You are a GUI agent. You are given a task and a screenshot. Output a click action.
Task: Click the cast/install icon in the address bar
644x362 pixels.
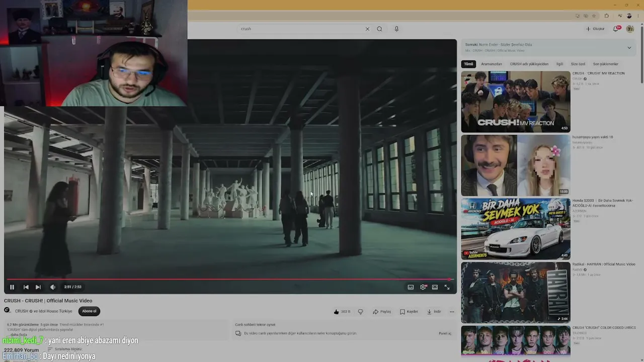578,16
